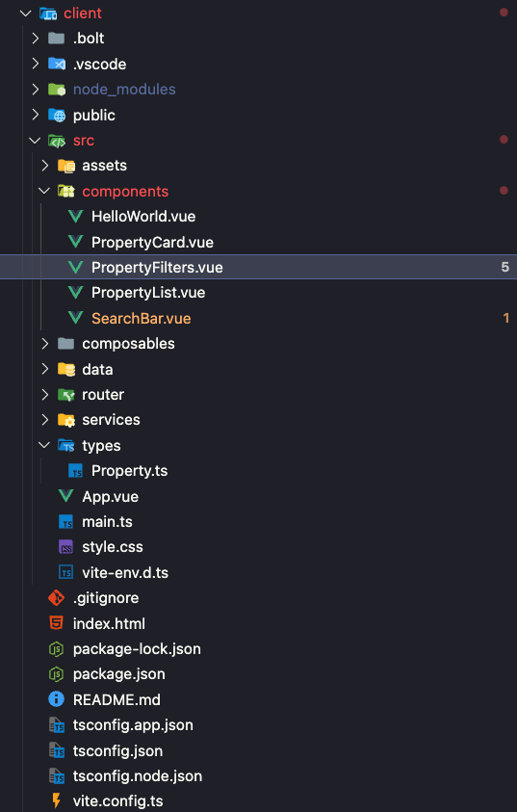
Task: Expand the node_modules folder
Action: coord(35,89)
